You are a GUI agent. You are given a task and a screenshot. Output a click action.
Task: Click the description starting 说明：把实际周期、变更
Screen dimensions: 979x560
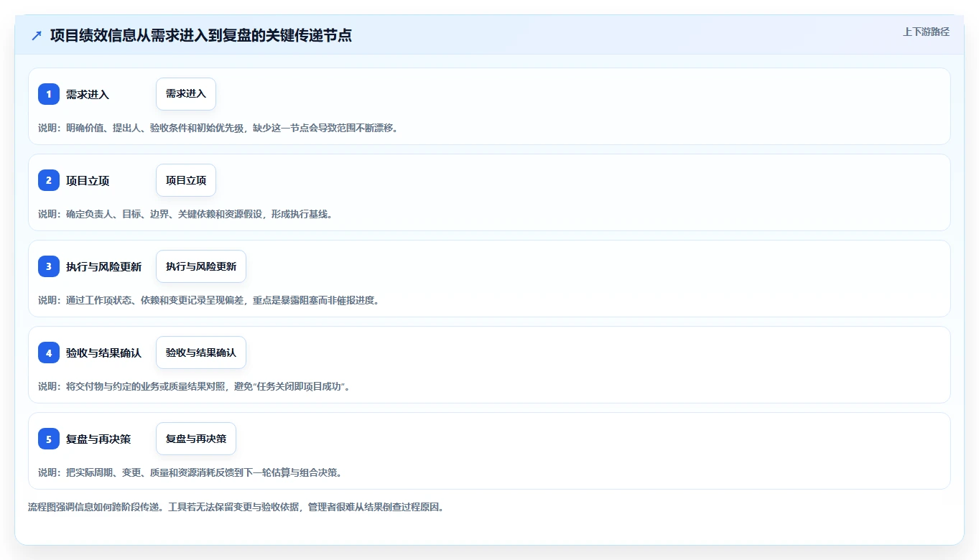(190, 472)
